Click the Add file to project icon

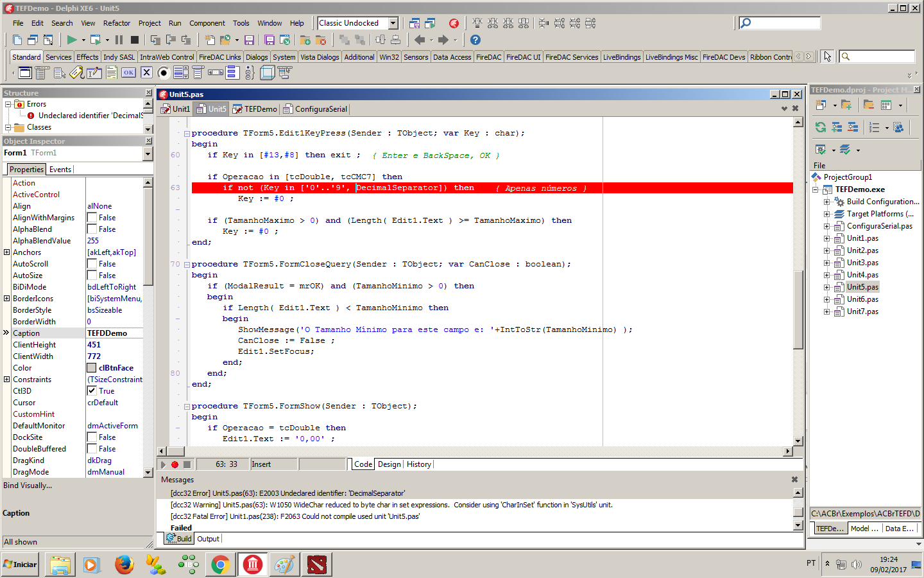click(305, 40)
